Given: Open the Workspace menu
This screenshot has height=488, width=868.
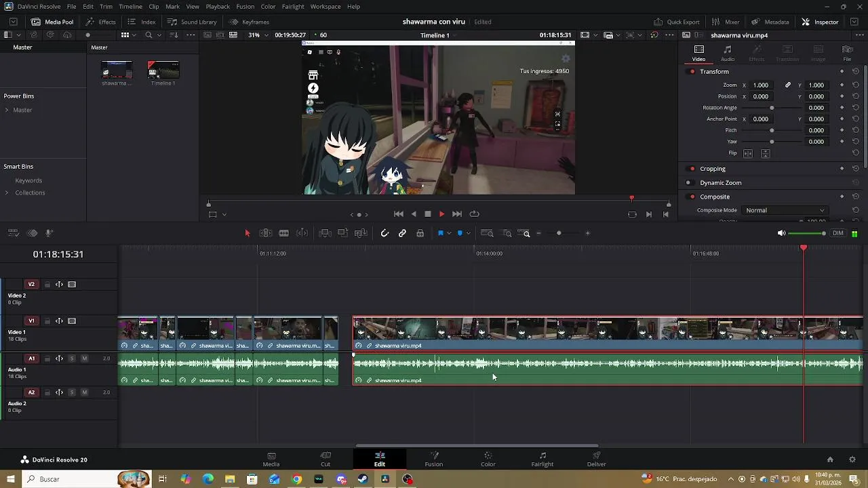Looking at the screenshot, I should pos(325,7).
